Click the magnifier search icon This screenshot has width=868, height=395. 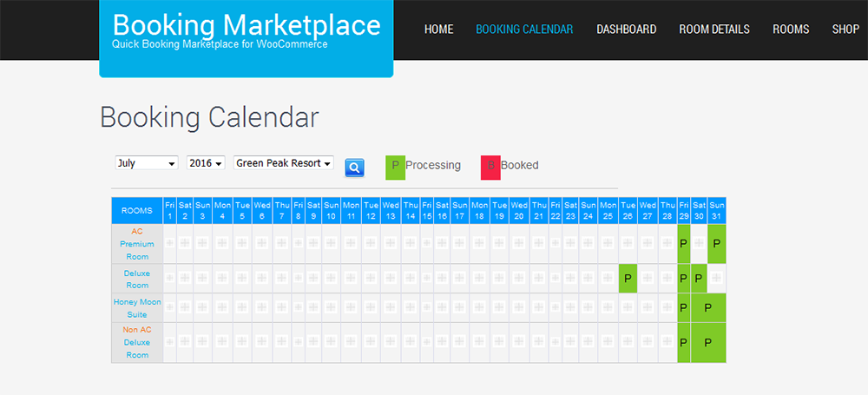click(354, 168)
